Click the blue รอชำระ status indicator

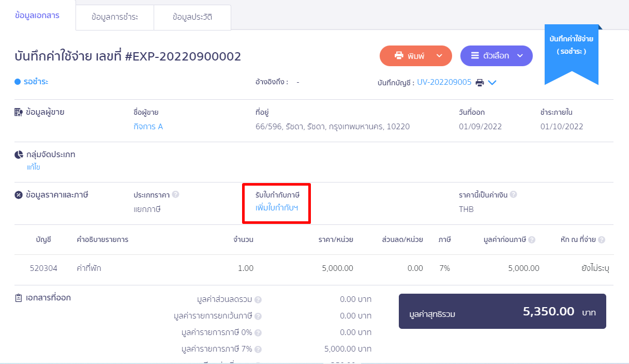32,82
